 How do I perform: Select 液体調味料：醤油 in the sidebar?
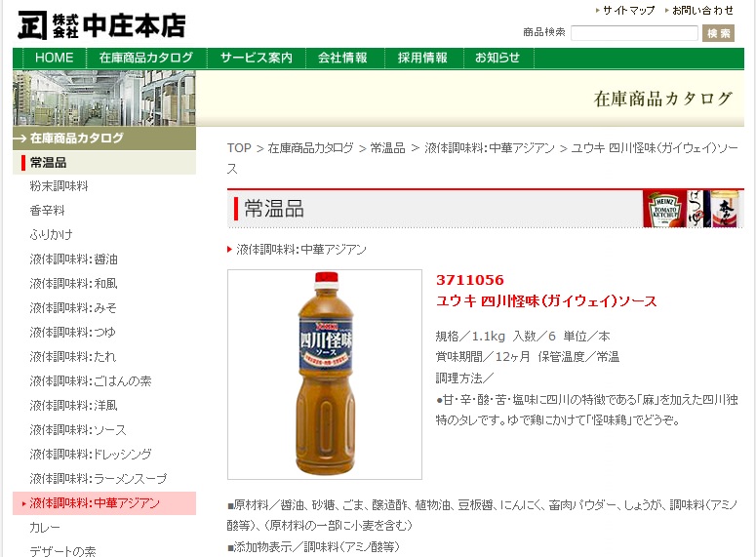click(73, 259)
